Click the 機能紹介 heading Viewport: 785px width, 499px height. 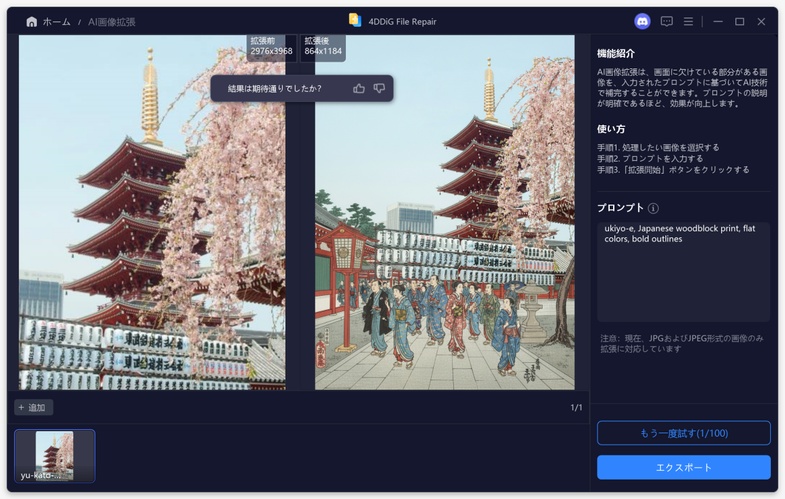tap(616, 54)
